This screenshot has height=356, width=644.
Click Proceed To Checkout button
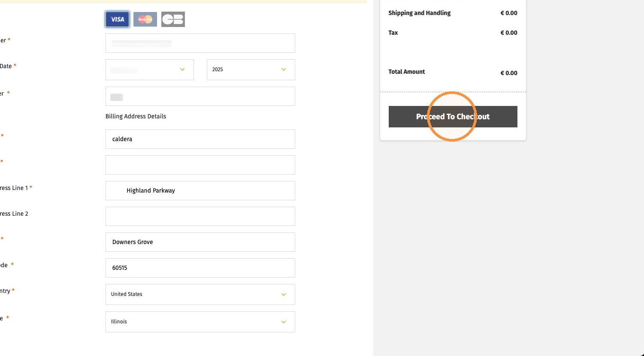453,117
